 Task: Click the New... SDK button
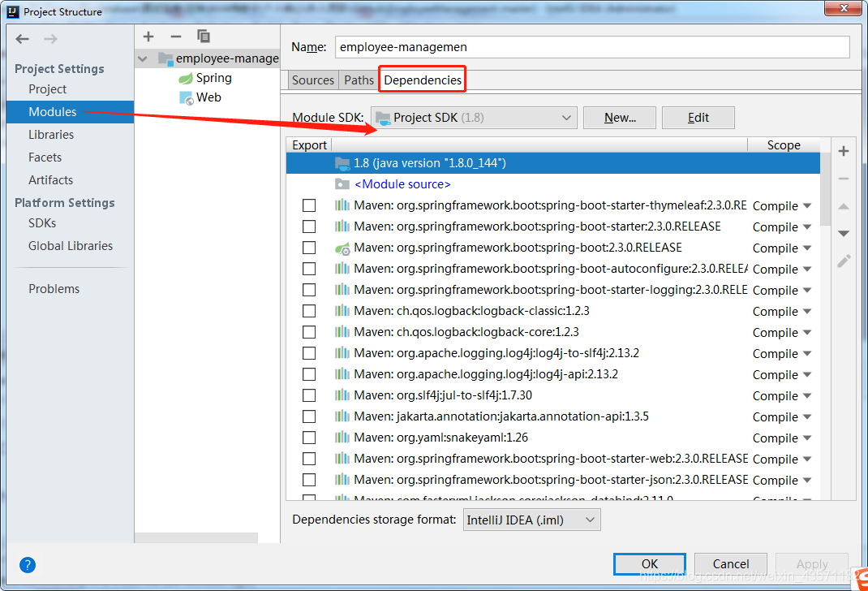(619, 118)
